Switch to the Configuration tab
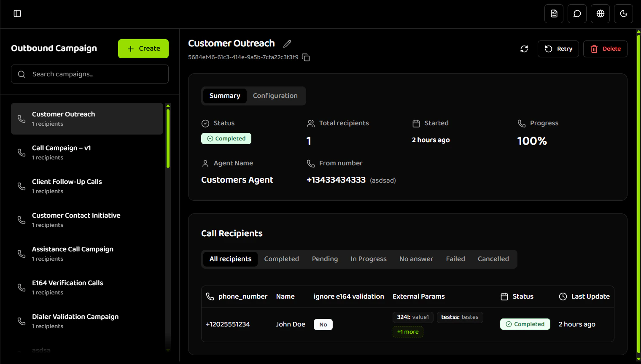 tap(275, 96)
